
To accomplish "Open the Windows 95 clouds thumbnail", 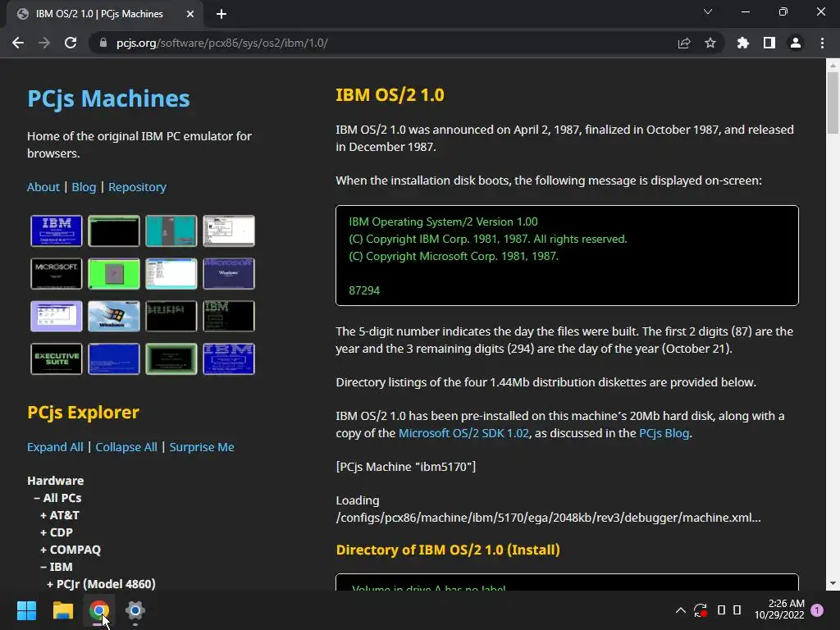I will [x=113, y=316].
